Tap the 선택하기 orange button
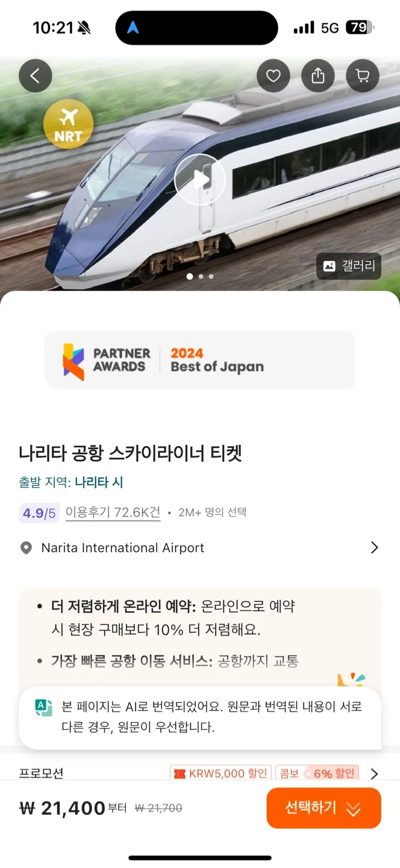This screenshot has width=400, height=868. (x=323, y=808)
